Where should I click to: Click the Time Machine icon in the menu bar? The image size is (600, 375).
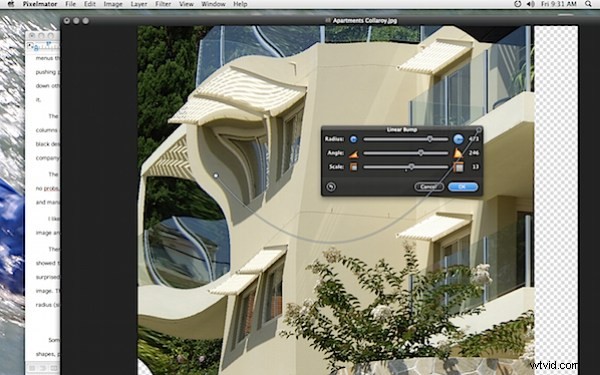pos(517,4)
